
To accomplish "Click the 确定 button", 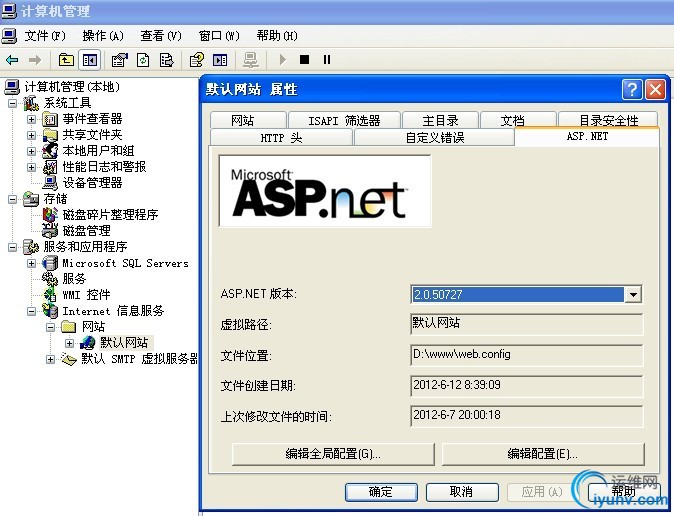I will 381,492.
